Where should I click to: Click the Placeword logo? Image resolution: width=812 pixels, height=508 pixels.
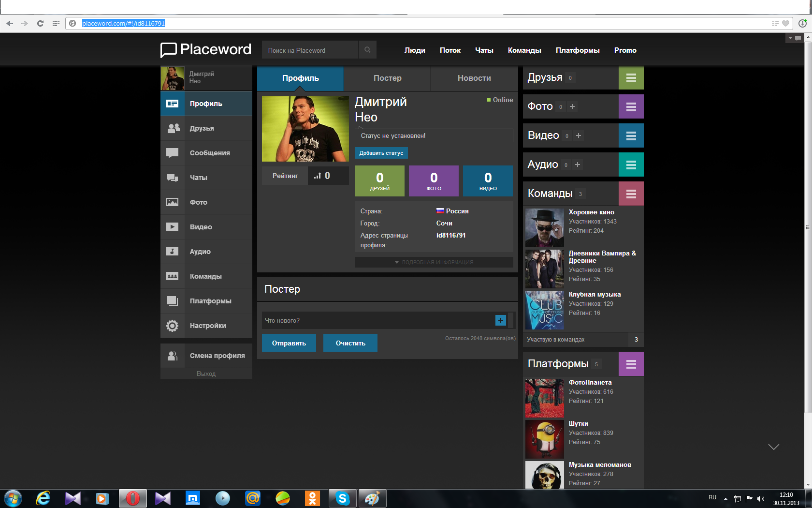[x=206, y=50]
